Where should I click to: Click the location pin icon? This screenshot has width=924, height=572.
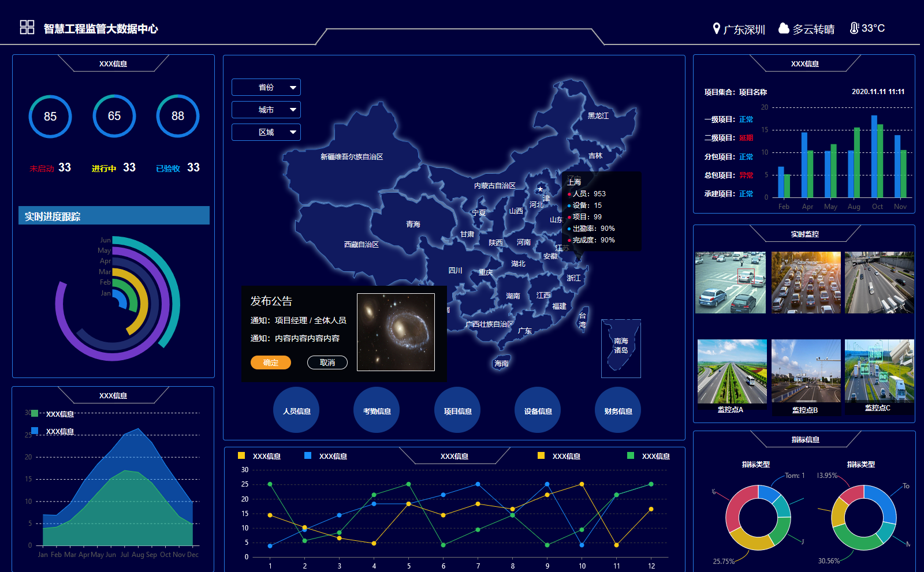tap(717, 28)
